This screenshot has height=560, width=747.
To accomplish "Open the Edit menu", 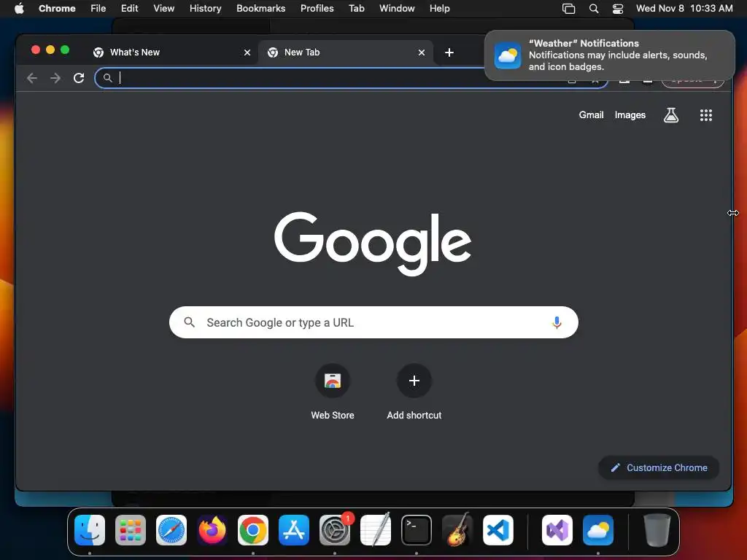I will pyautogui.click(x=130, y=9).
